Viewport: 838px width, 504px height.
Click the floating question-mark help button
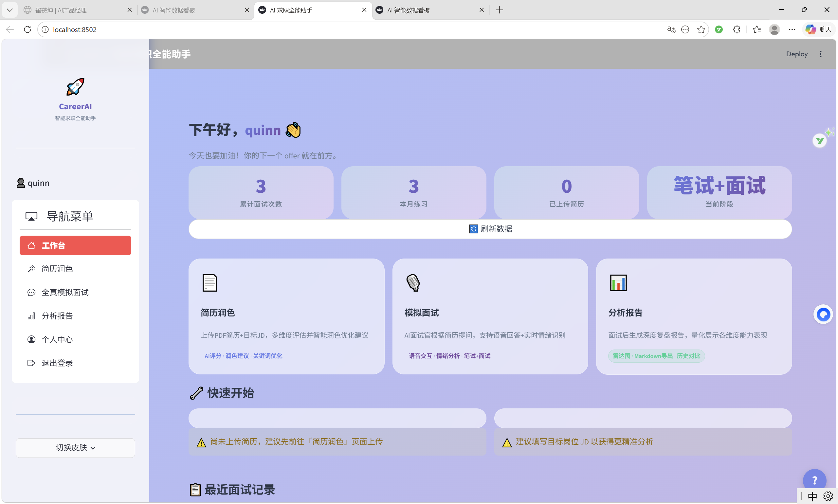[814, 480]
